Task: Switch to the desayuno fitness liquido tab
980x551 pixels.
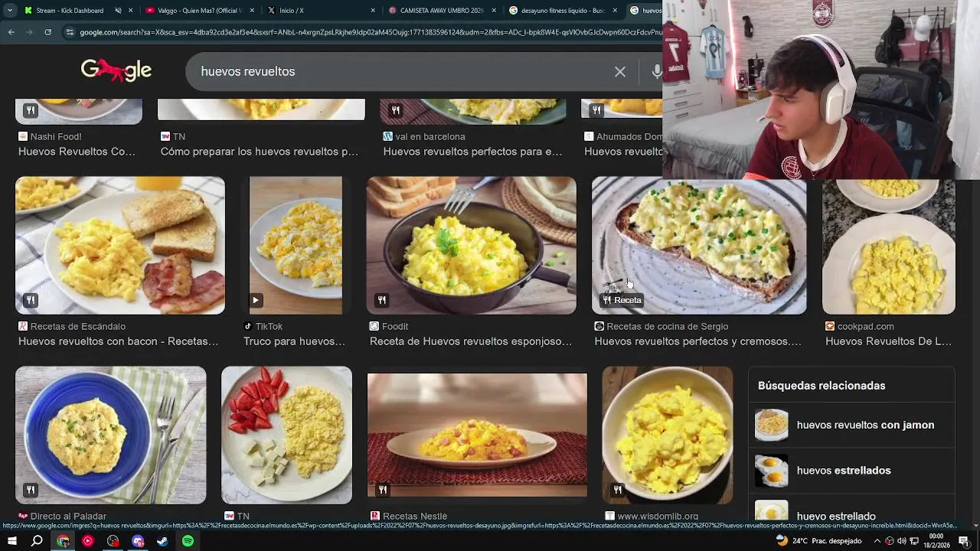Action: (563, 11)
